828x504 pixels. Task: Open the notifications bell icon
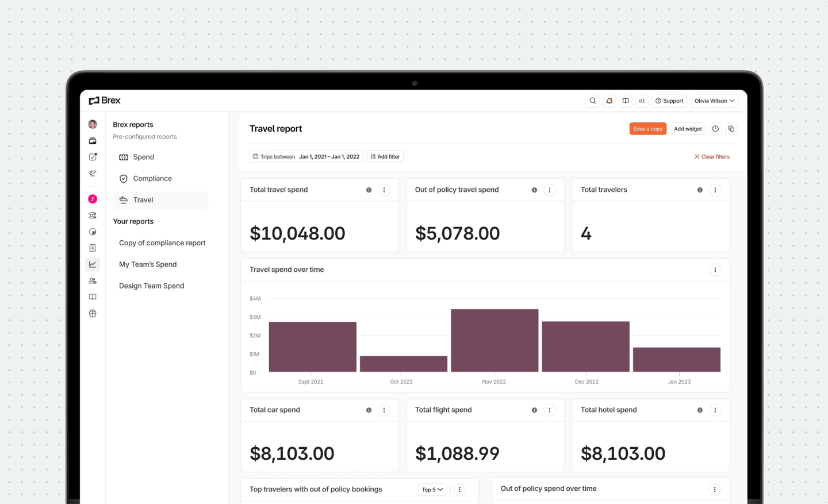click(609, 101)
